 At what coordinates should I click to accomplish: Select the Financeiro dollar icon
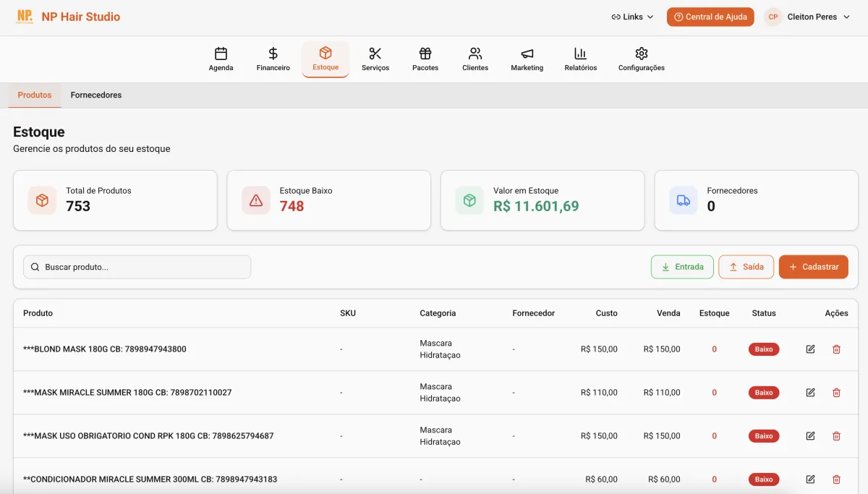click(x=273, y=54)
